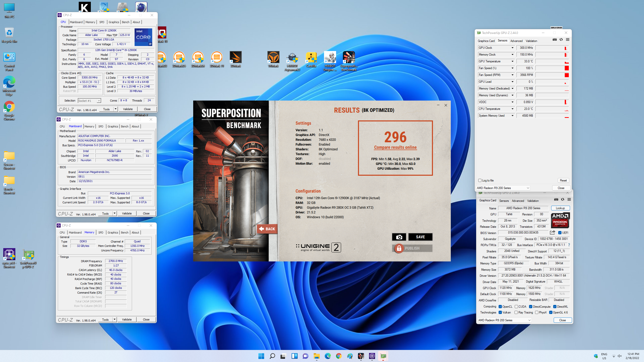644x362 pixels.
Task: Open the Windows Start menu
Action: coord(261,356)
